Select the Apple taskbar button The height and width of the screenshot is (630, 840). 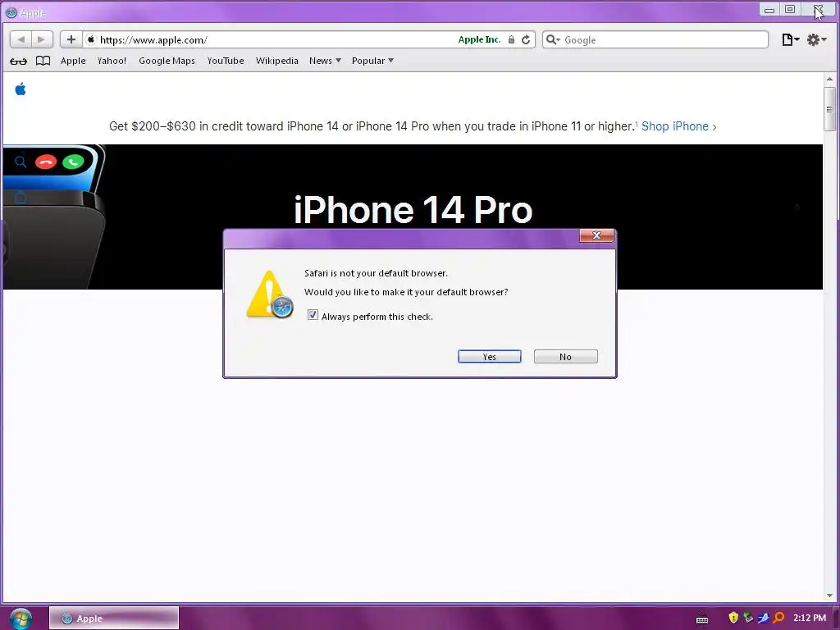(113, 619)
